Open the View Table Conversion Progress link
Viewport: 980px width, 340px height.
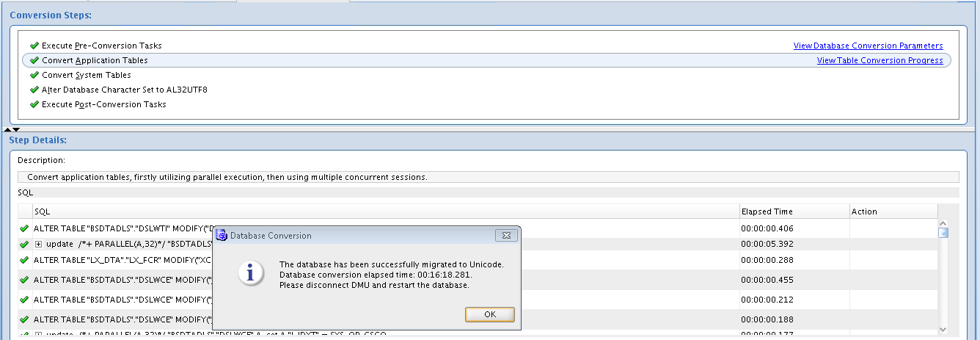coord(880,60)
